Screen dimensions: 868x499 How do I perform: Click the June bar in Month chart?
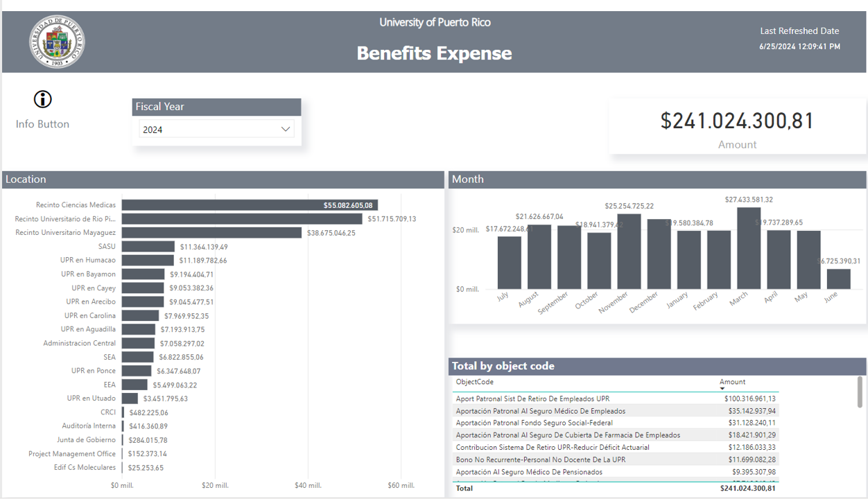click(838, 279)
